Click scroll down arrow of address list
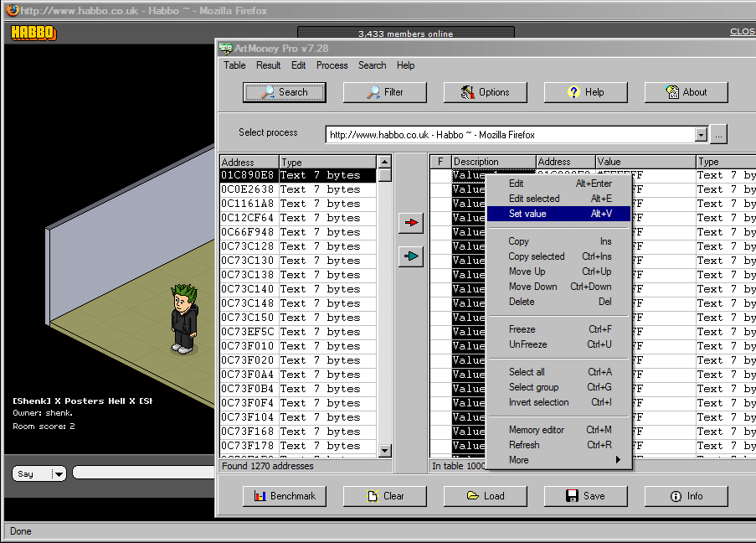756x543 pixels. [385, 451]
